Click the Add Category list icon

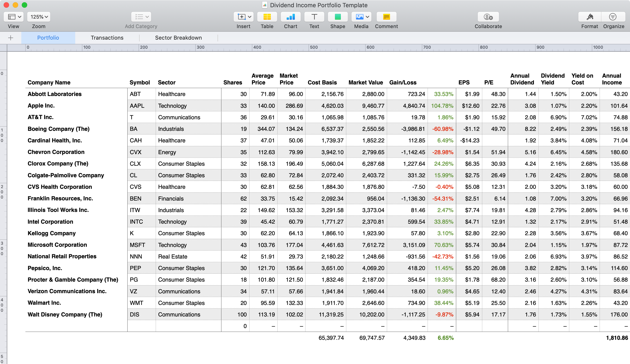coord(139,17)
